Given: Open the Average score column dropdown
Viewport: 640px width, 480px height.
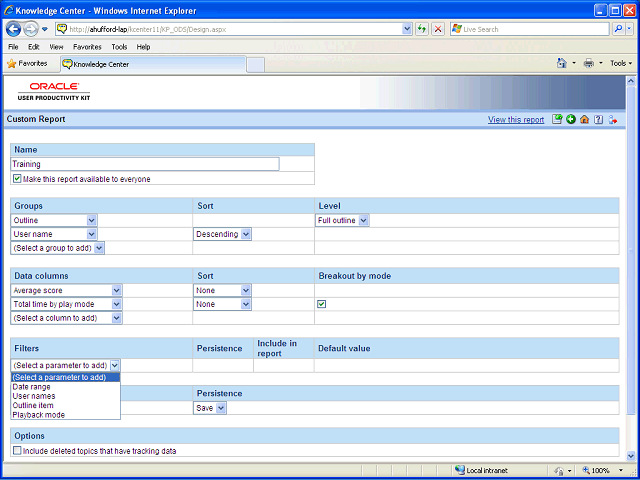Looking at the screenshot, I should (67, 291).
